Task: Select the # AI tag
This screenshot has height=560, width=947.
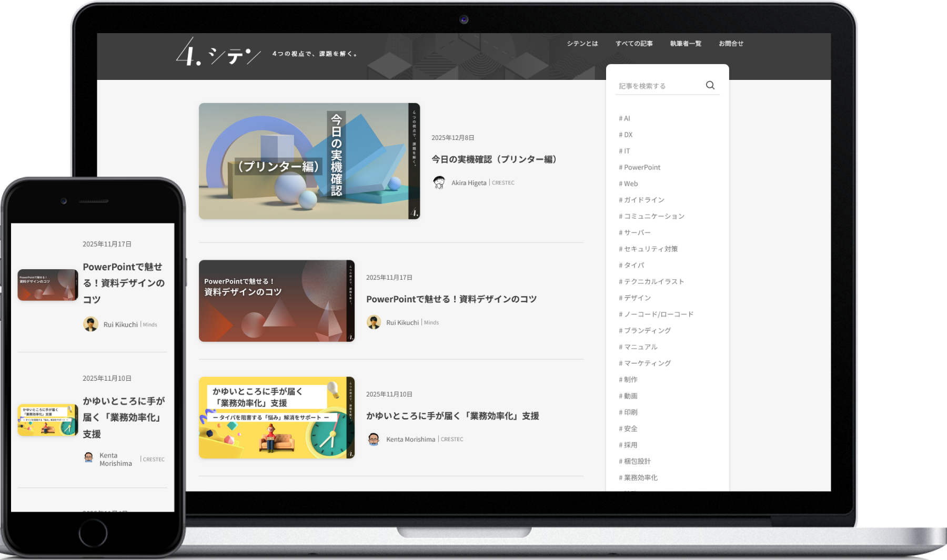Action: coord(624,118)
